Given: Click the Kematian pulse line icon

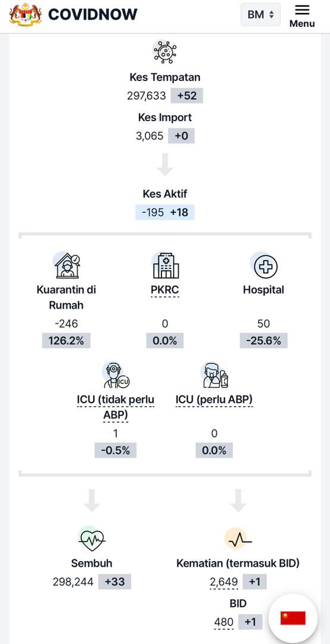Looking at the screenshot, I should point(238,539).
